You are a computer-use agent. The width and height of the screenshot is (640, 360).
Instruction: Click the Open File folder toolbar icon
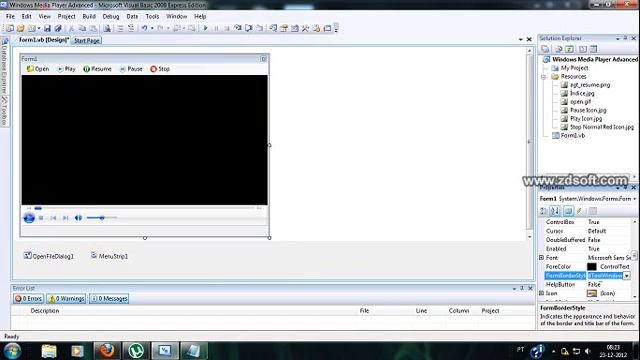[x=21, y=28]
